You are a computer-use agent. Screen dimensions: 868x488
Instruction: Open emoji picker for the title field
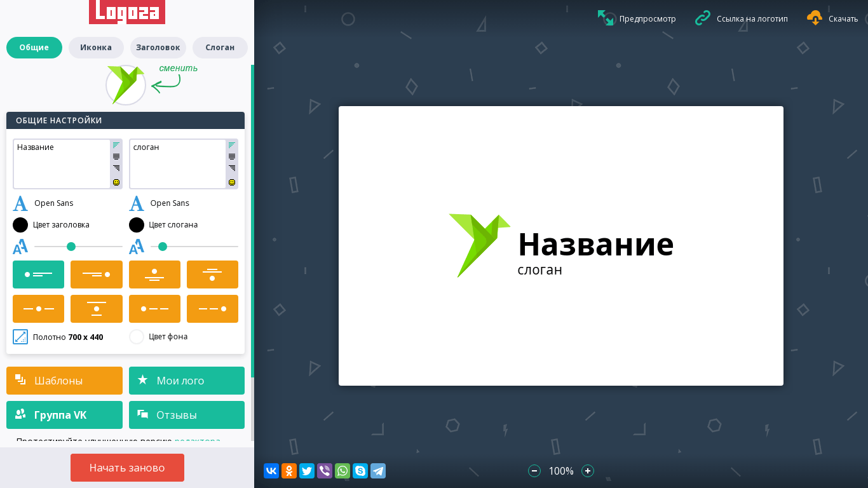[116, 182]
